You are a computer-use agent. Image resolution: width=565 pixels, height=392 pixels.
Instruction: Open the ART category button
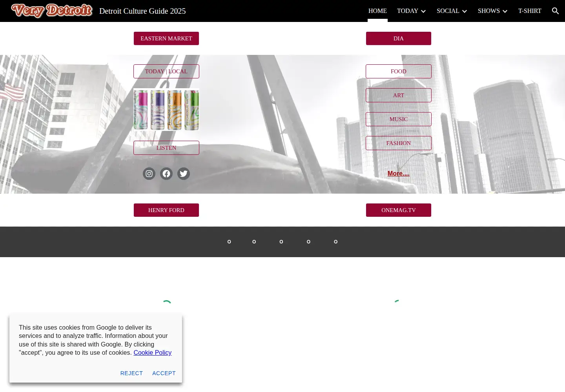click(399, 95)
